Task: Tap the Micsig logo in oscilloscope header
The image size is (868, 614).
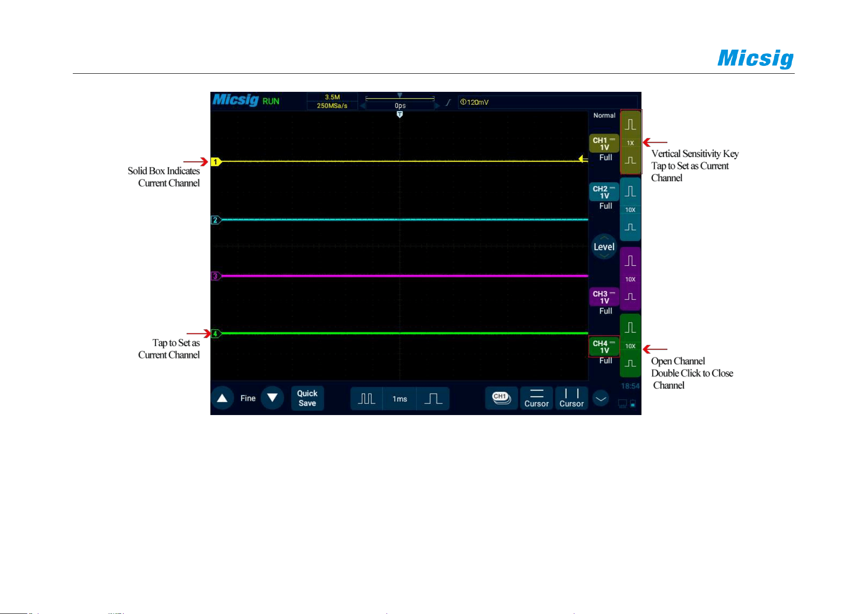Action: pyautogui.click(x=236, y=100)
